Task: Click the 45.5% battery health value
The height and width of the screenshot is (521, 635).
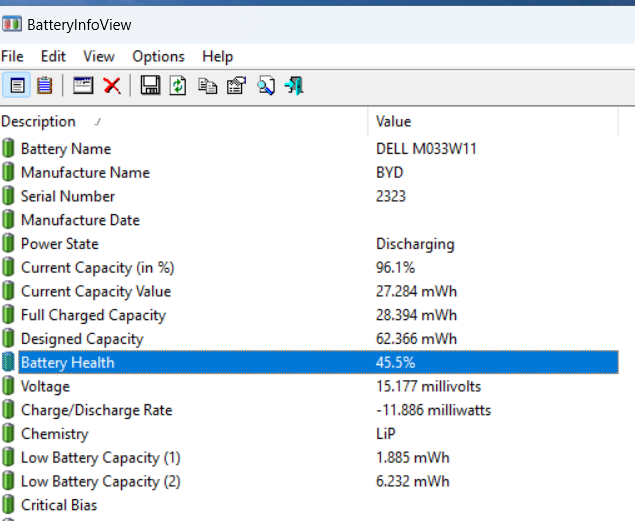Action: tap(395, 363)
